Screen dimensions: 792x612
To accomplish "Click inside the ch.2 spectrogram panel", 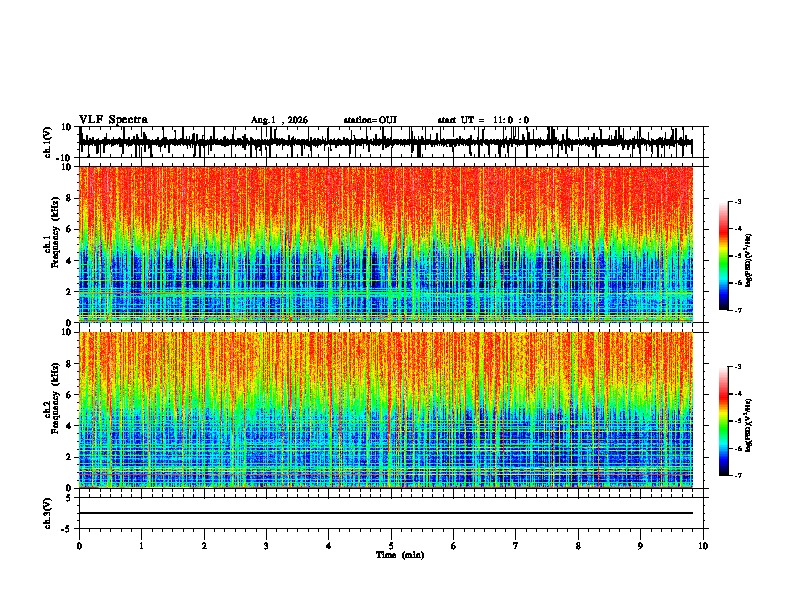I will point(386,410).
